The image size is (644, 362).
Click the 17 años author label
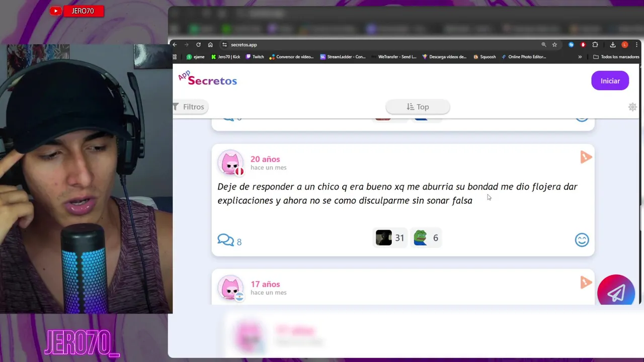(265, 284)
